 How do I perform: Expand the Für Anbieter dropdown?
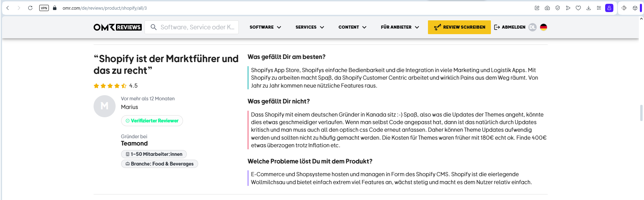(400, 27)
